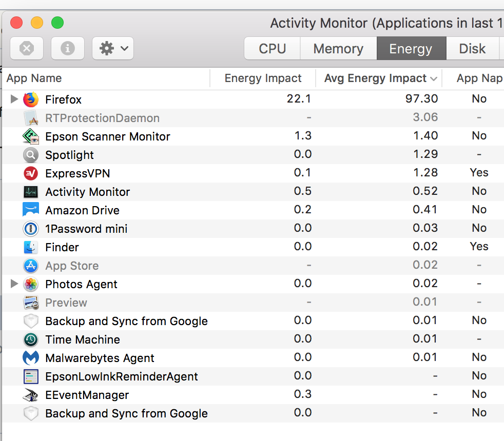Expand the Photos Agent disclosure triangle
Screen dimensions: 504x441
click(x=14, y=284)
